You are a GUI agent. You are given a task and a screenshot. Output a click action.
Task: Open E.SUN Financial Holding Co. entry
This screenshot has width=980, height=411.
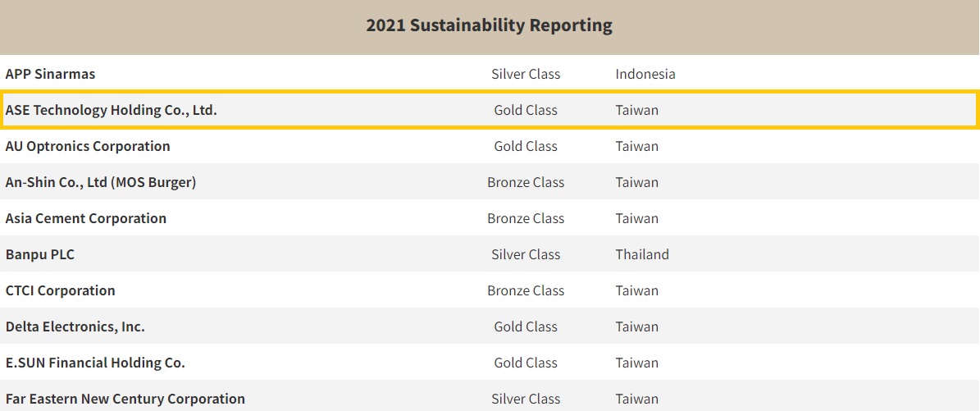[95, 363]
